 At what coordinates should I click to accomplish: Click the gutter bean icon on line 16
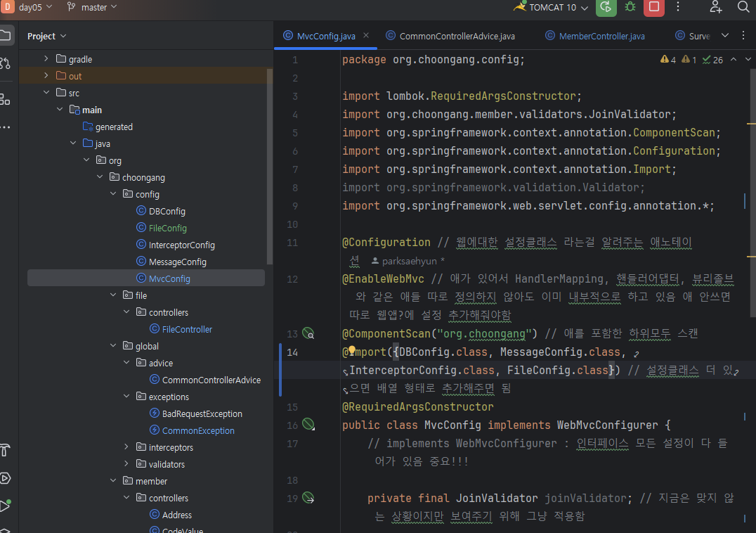point(308,424)
